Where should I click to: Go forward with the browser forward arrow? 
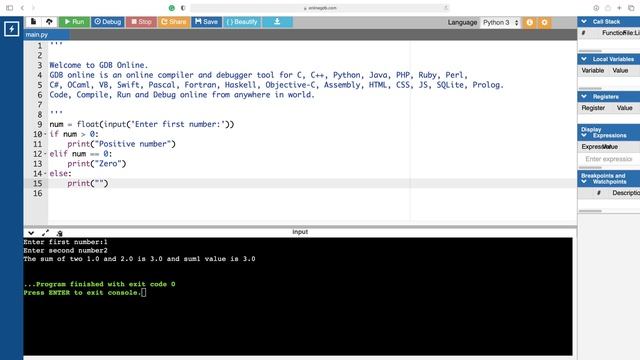point(33,8)
